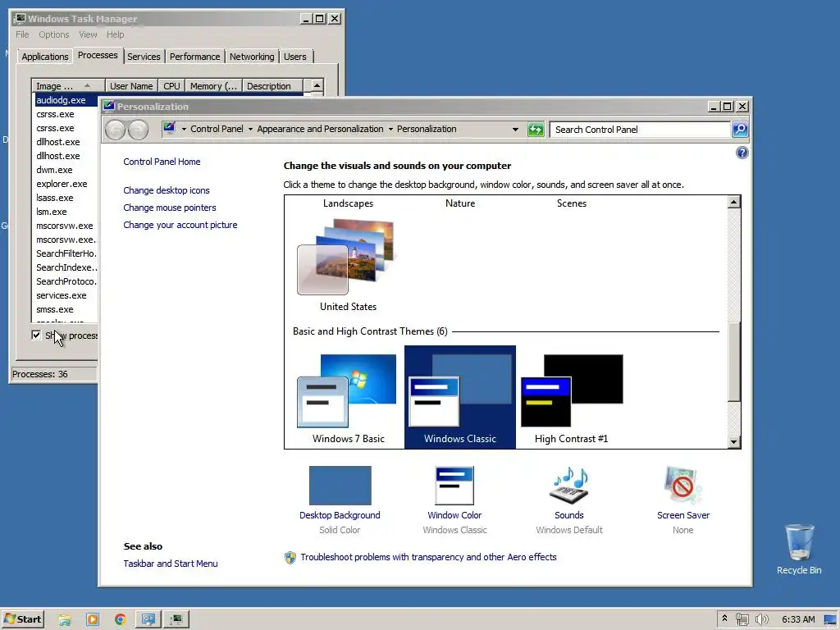Open the View menu in Task Manager
The image size is (840, 630).
[88, 34]
